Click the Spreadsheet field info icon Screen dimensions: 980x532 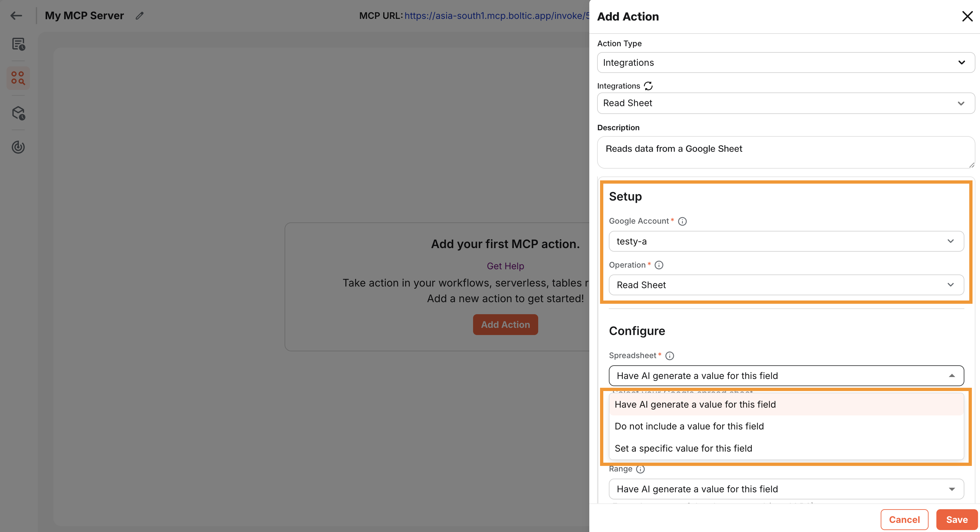click(x=670, y=356)
